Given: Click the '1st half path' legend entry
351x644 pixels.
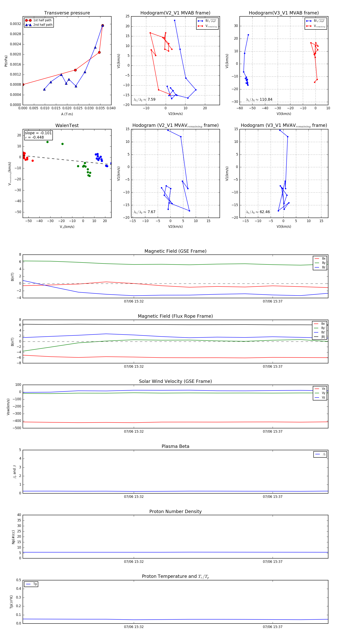Looking at the screenshot, I should (x=38, y=20).
